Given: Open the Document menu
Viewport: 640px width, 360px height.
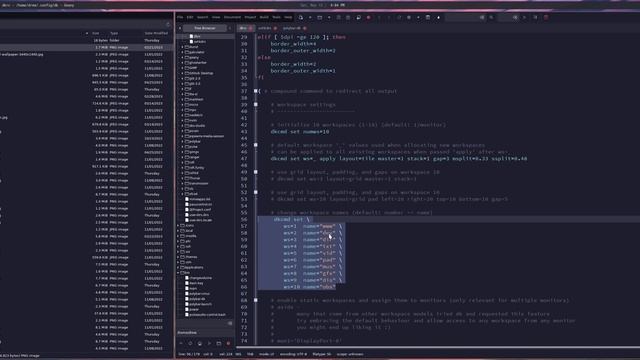Looking at the screenshot, I should (232, 18).
